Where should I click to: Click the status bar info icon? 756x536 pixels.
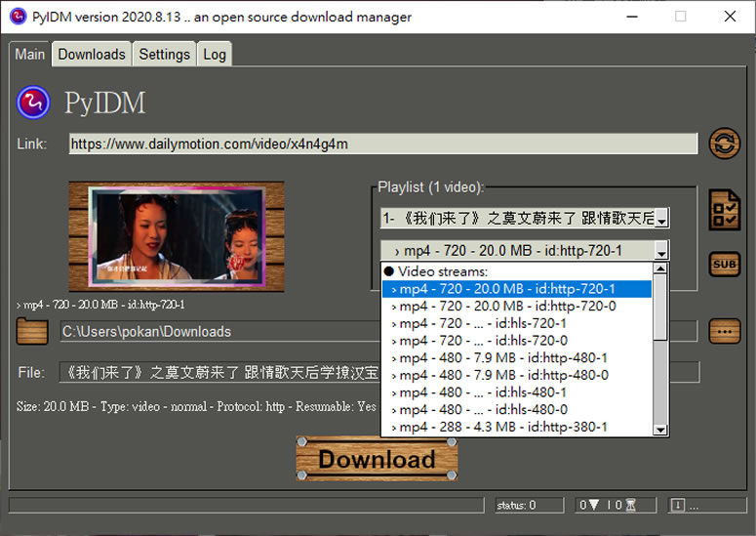[677, 505]
